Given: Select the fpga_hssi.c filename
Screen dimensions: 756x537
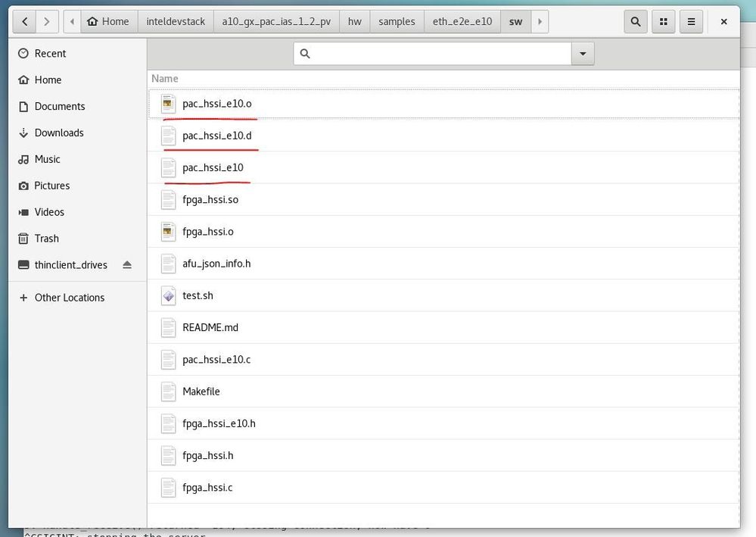Looking at the screenshot, I should pos(207,487).
